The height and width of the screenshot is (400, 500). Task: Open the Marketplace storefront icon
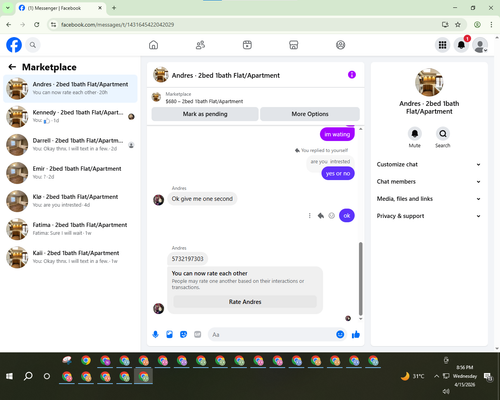pos(294,45)
